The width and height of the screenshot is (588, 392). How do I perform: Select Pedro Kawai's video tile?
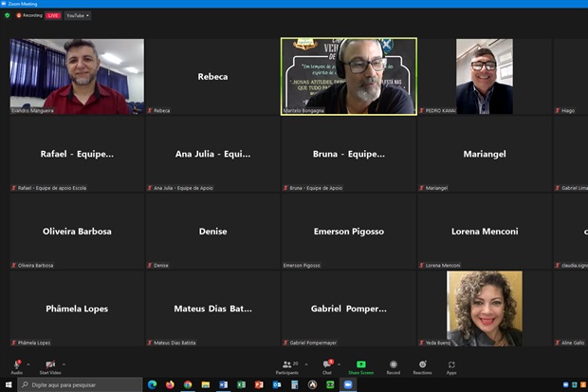[x=485, y=76]
